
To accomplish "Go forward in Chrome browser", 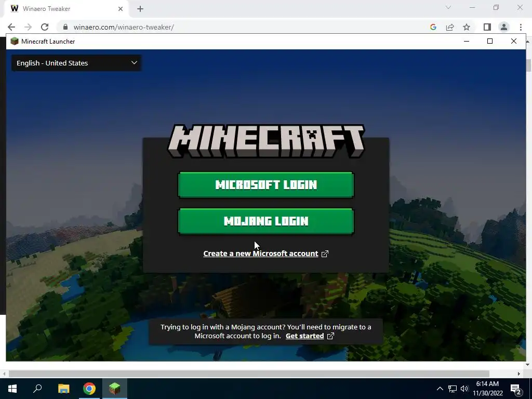I will click(28, 27).
